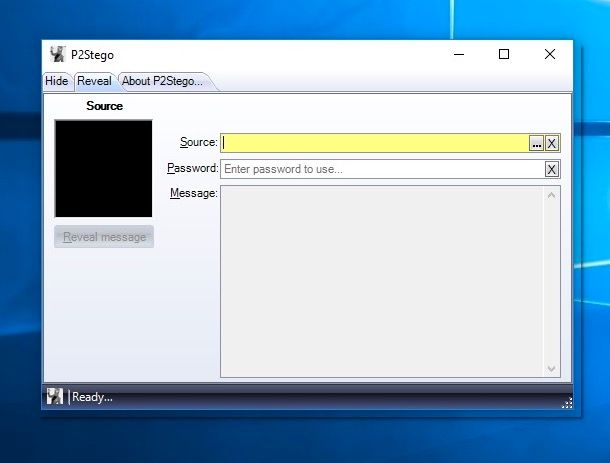Close the P2Stego window
610x463 pixels.
pos(550,54)
